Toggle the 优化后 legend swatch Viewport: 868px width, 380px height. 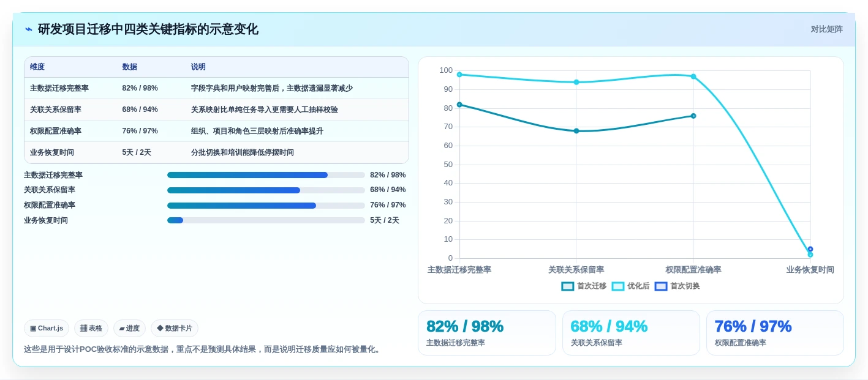pyautogui.click(x=618, y=286)
